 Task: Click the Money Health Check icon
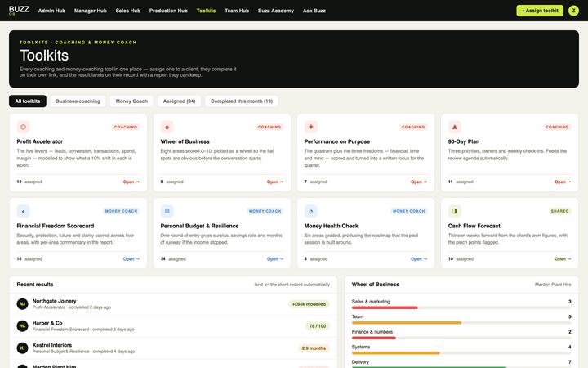pos(311,211)
